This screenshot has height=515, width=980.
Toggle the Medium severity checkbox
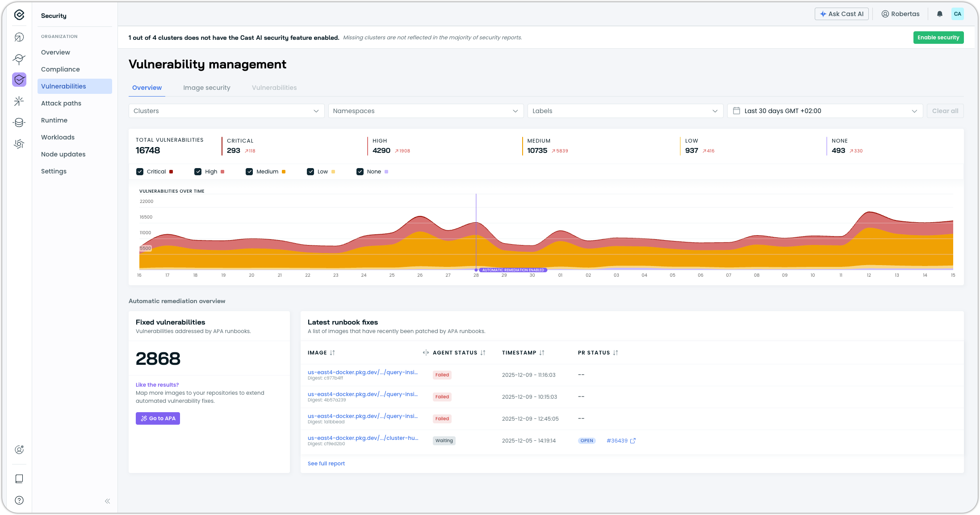tap(249, 172)
